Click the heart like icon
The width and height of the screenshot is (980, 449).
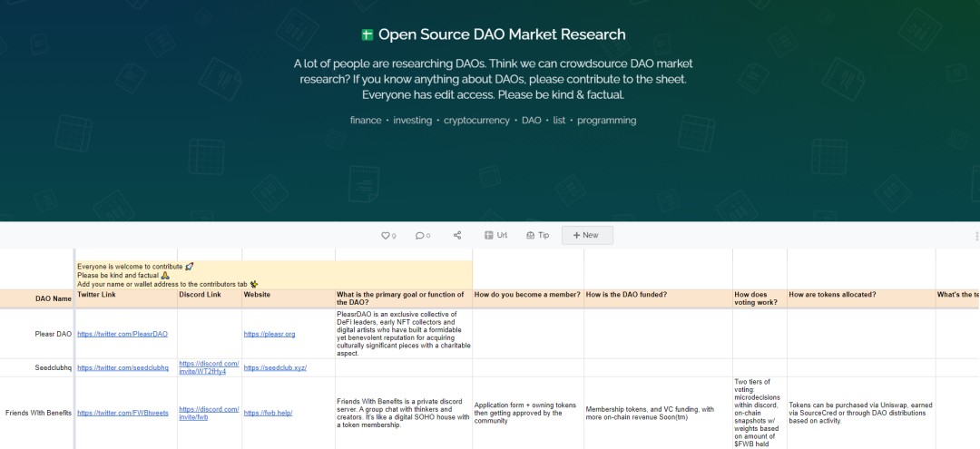point(385,236)
